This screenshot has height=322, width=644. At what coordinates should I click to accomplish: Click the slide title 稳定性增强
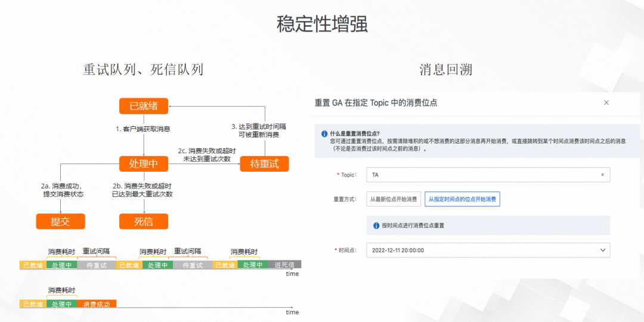322,24
